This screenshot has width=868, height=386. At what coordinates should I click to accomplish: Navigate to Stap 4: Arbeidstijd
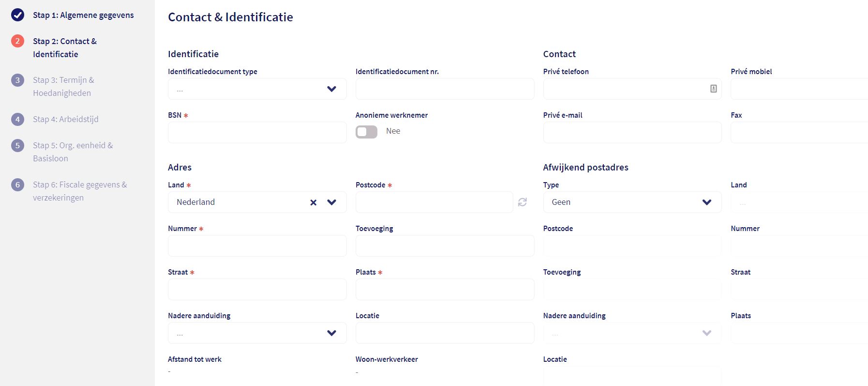[65, 119]
